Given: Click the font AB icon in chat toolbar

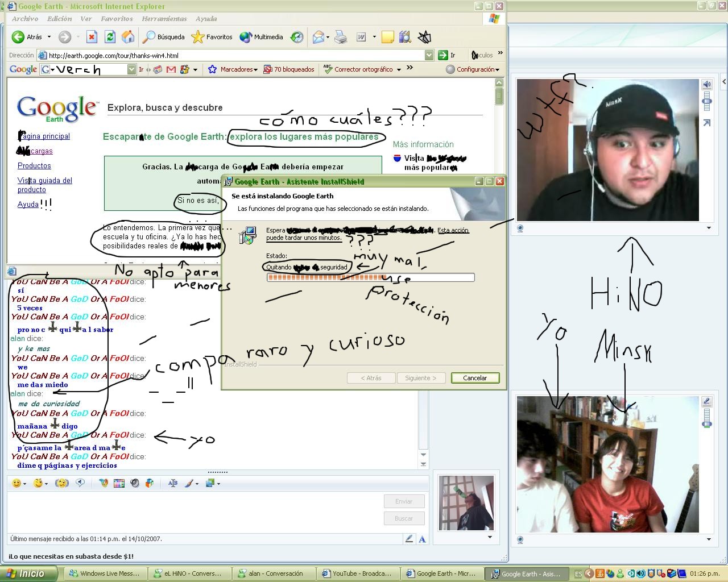Looking at the screenshot, I should coord(173,483).
